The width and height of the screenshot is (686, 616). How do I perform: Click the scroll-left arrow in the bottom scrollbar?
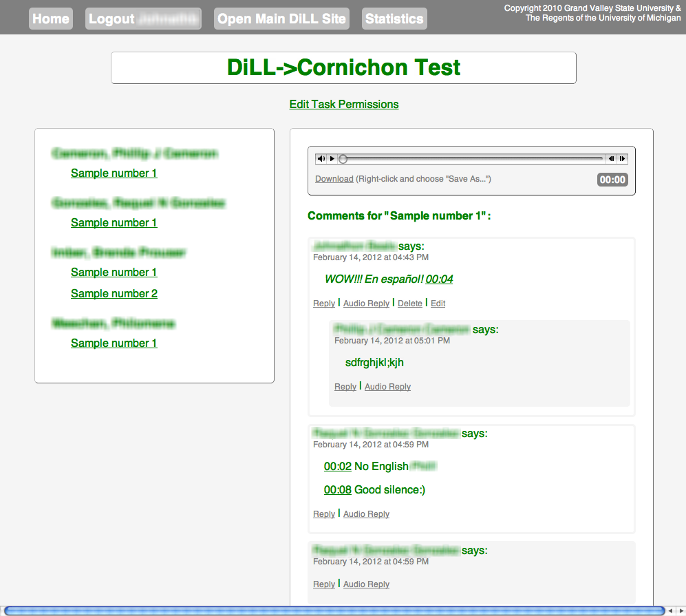coord(670,610)
